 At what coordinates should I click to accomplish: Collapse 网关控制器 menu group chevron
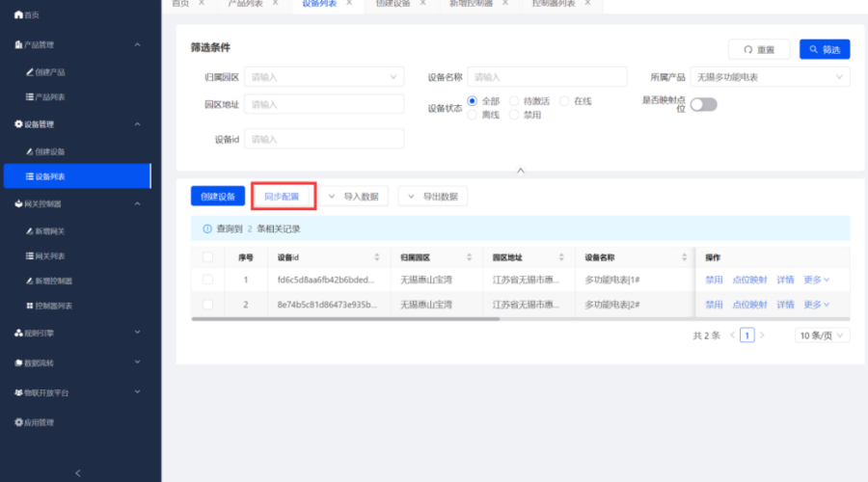(x=137, y=203)
